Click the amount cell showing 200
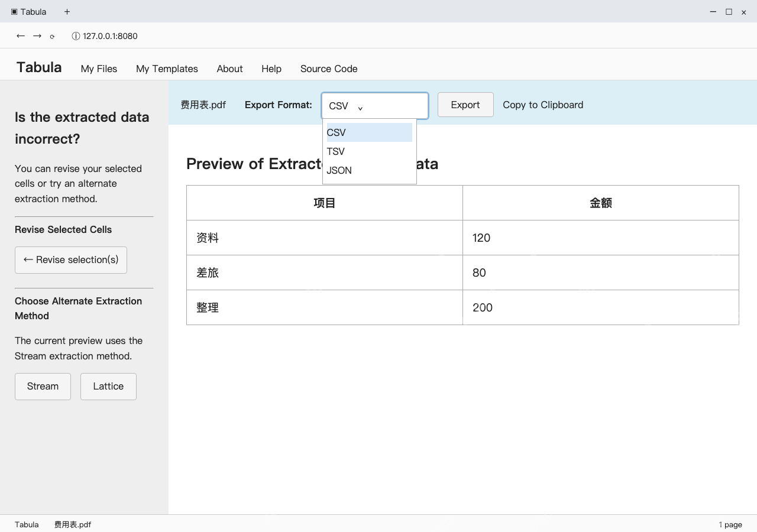The width and height of the screenshot is (757, 532). (601, 307)
